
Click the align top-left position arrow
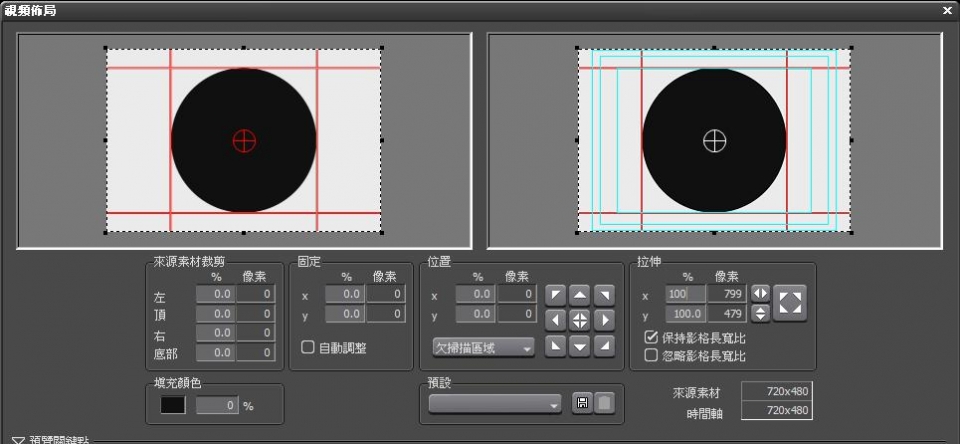pyautogui.click(x=555, y=294)
